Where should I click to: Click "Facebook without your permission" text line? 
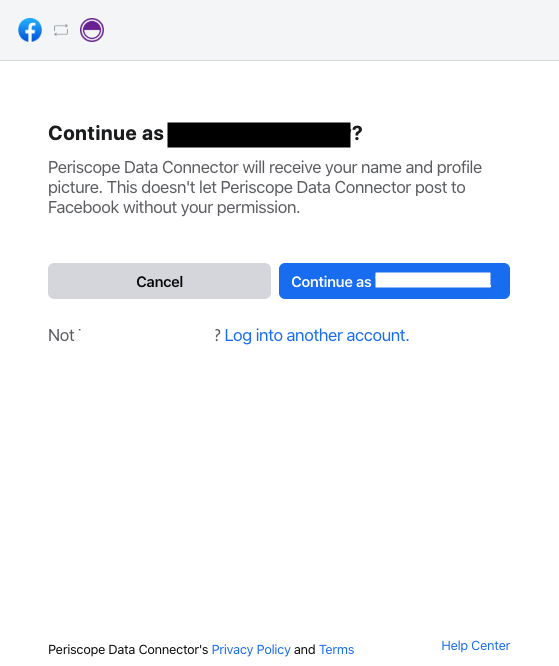pos(174,208)
